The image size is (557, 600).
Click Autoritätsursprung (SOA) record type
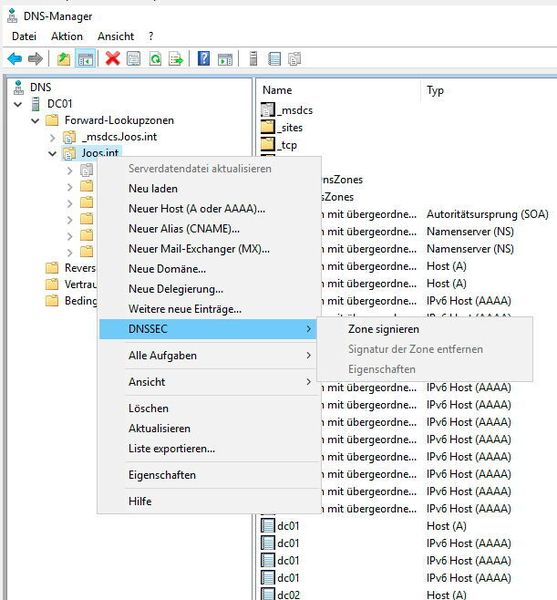(x=487, y=214)
